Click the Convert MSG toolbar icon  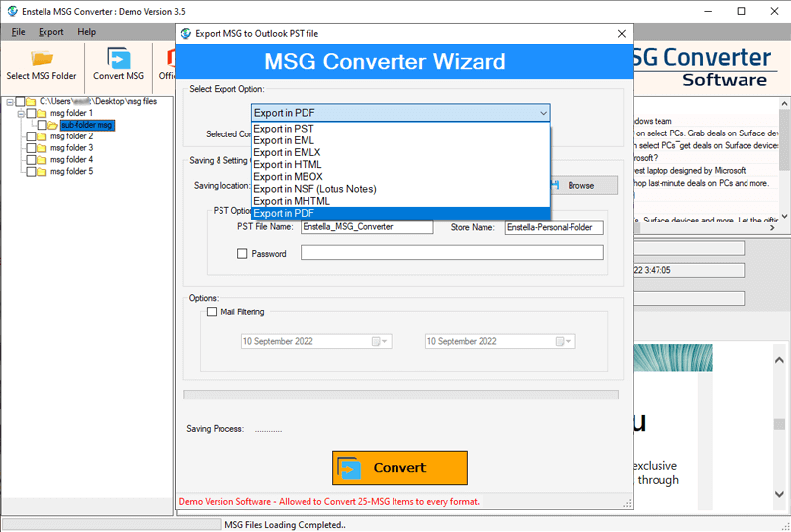coord(119,58)
